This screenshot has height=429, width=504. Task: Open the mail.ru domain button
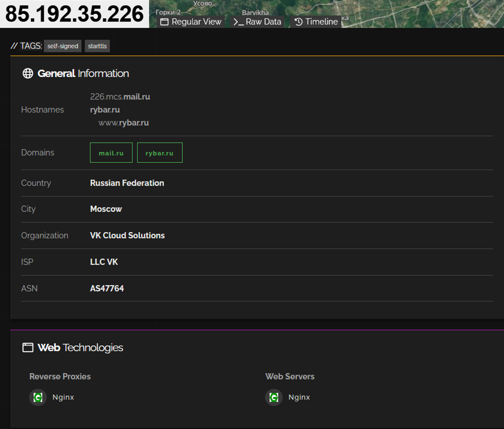pos(111,152)
